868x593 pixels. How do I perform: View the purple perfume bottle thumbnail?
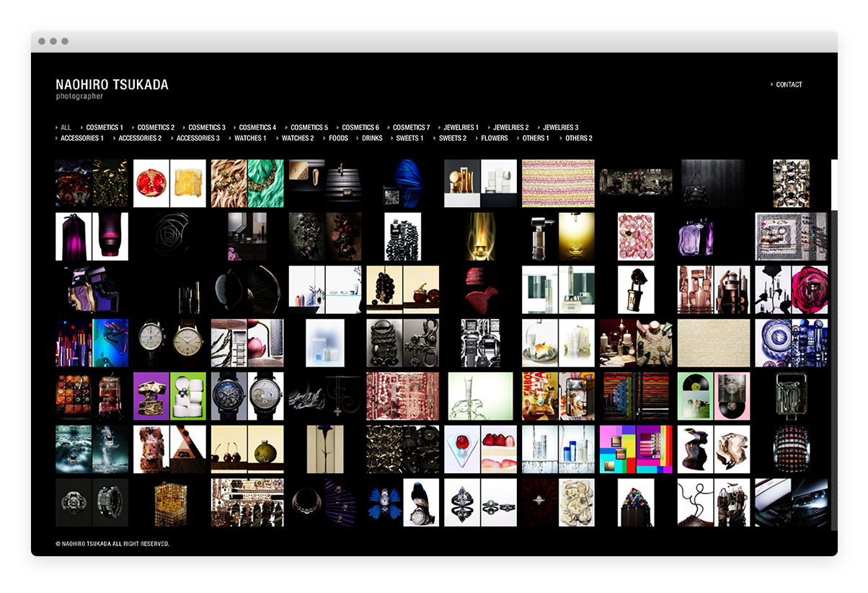coord(92,237)
